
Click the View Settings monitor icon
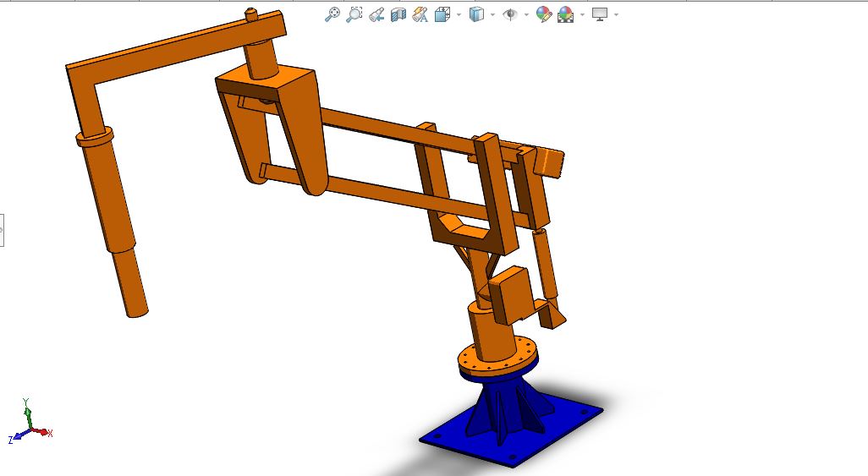pos(600,14)
